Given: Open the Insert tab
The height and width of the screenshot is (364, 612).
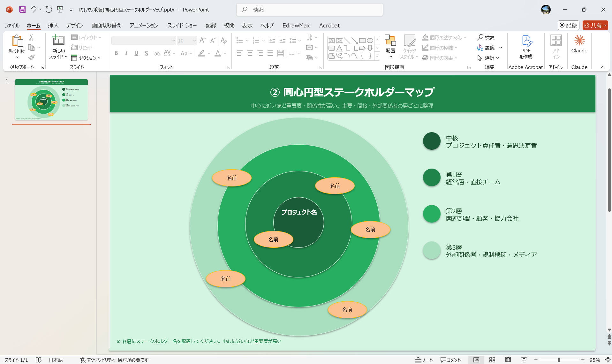Looking at the screenshot, I should coord(53,25).
